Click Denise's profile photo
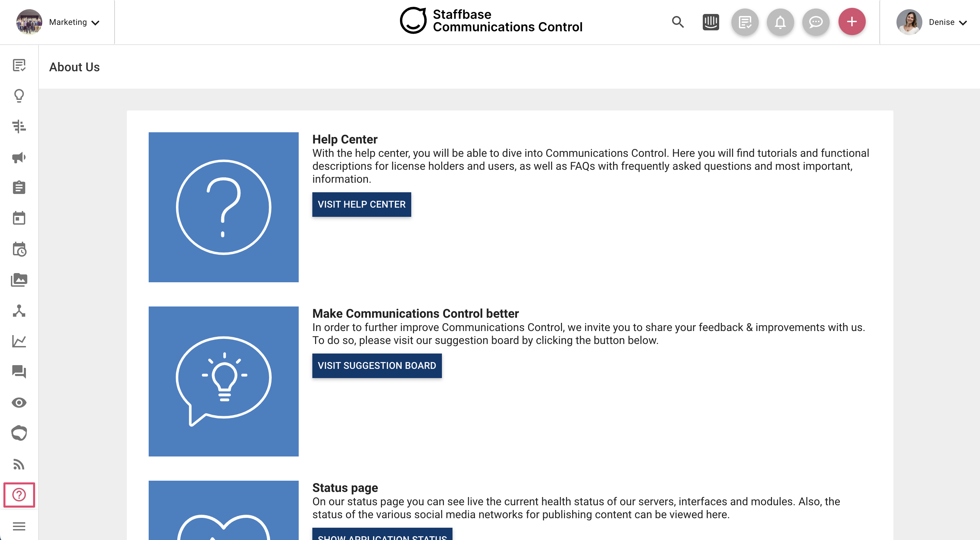 pyautogui.click(x=909, y=22)
